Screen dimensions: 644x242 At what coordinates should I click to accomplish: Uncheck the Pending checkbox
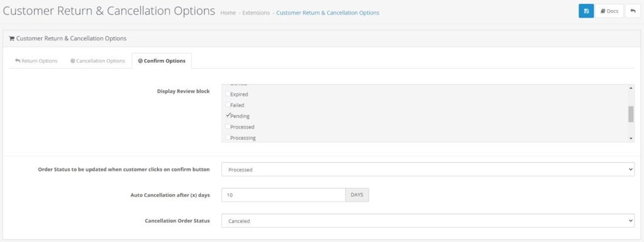click(x=228, y=116)
